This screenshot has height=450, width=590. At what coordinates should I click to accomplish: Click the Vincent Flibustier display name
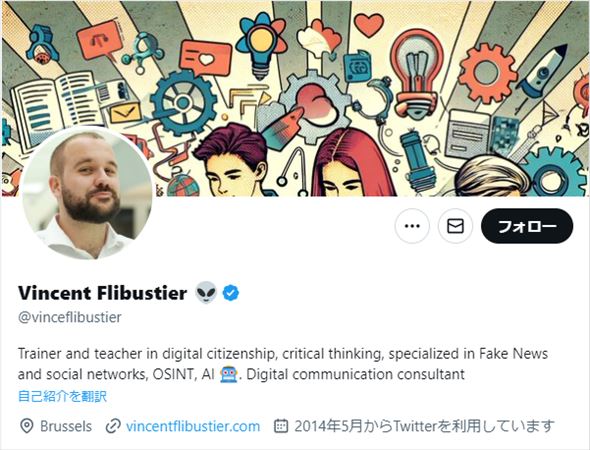pos(102,293)
